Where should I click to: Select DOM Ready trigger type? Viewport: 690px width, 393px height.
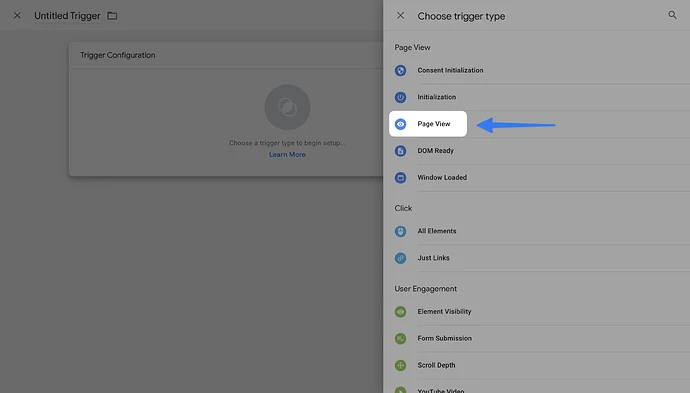[x=435, y=151]
